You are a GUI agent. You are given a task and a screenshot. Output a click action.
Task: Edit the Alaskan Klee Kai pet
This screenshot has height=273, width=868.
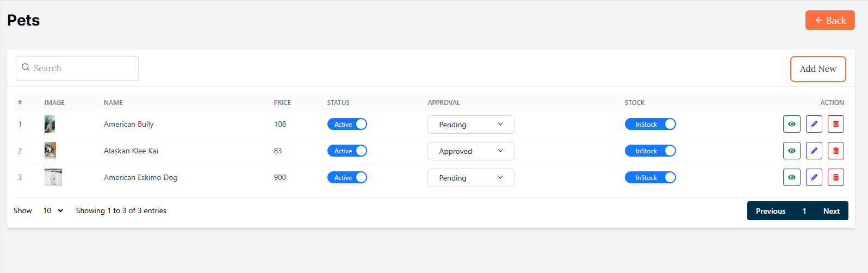tap(814, 151)
